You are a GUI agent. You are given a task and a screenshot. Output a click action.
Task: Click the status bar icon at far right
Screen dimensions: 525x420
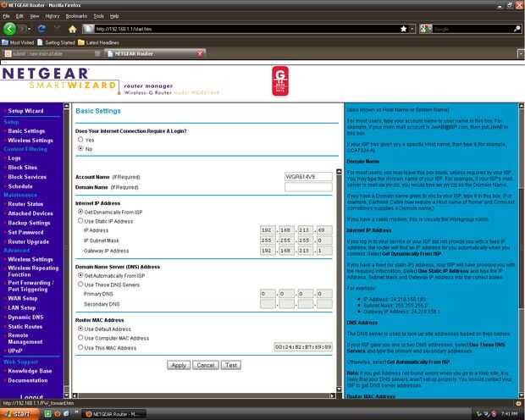[x=518, y=403]
